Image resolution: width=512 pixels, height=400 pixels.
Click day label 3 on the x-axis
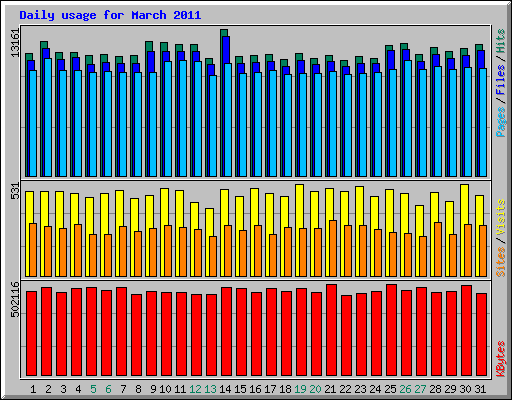(x=63, y=389)
